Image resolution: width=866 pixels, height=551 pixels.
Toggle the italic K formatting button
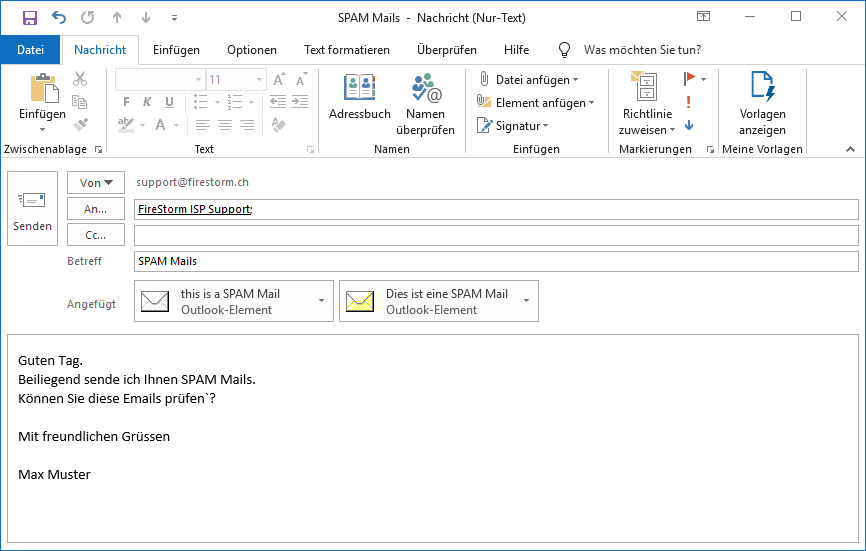pos(147,102)
